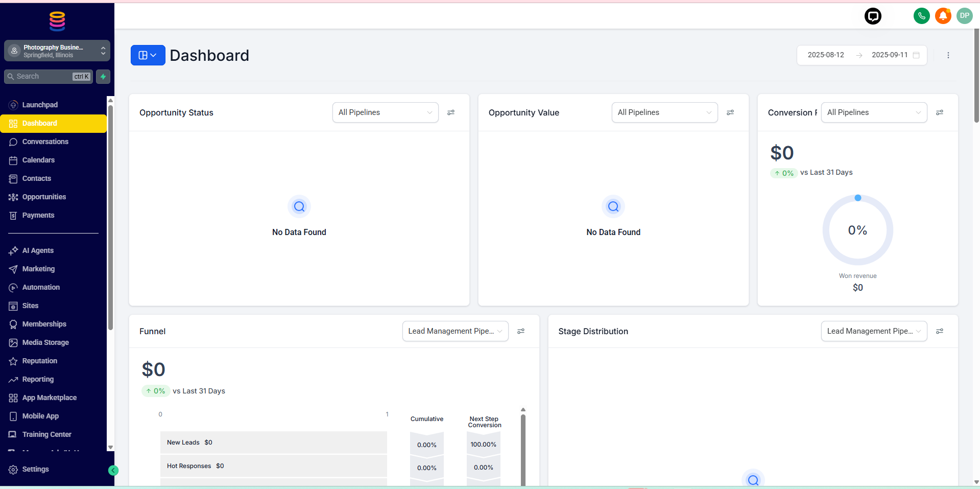Open Conversations from the sidebar
This screenshot has height=489, width=980.
pyautogui.click(x=45, y=142)
